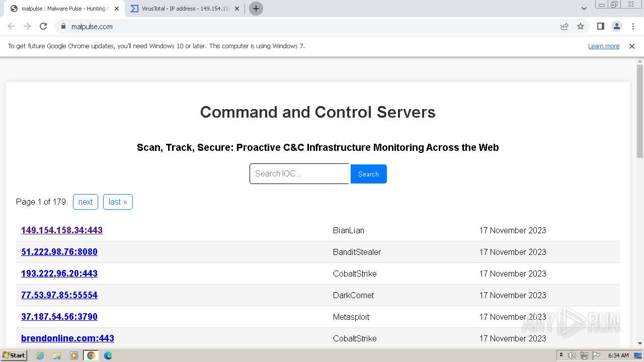Go to the next results page
Viewport: 644px width, 362px height.
click(86, 202)
